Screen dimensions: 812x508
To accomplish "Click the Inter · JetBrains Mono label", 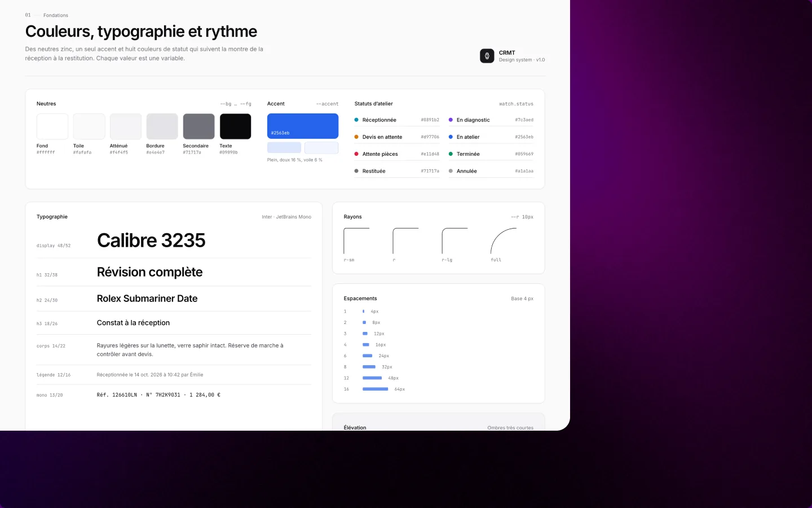I will [x=286, y=217].
